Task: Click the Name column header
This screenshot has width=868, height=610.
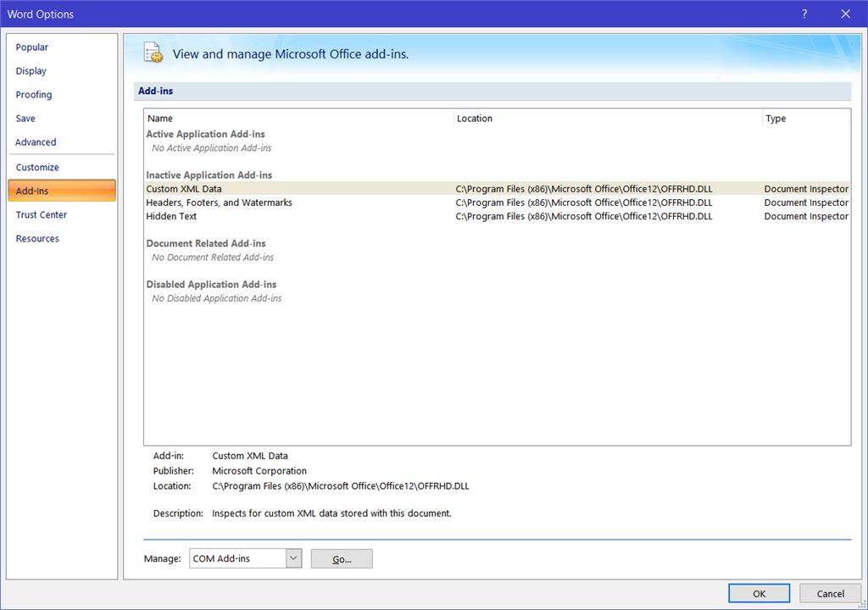Action: [x=298, y=119]
